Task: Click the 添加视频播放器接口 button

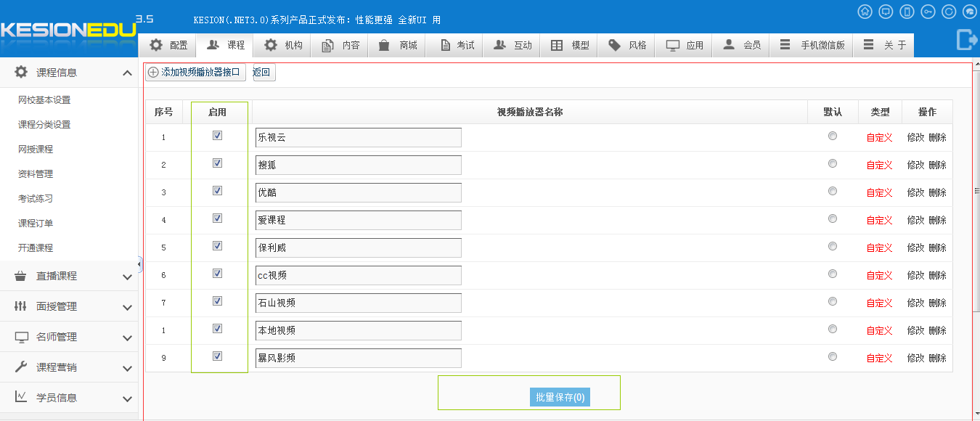Action: tap(195, 73)
